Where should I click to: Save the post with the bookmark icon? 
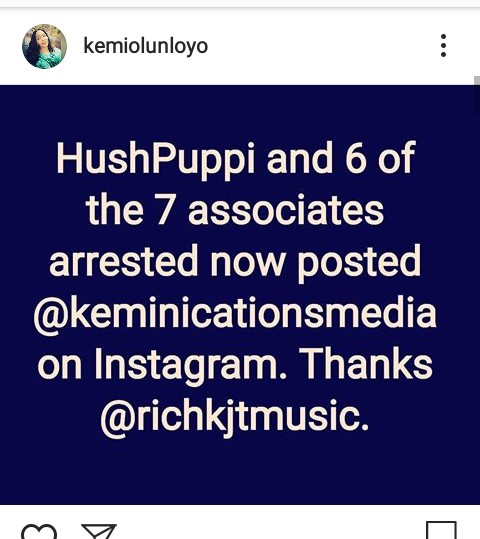click(x=441, y=530)
